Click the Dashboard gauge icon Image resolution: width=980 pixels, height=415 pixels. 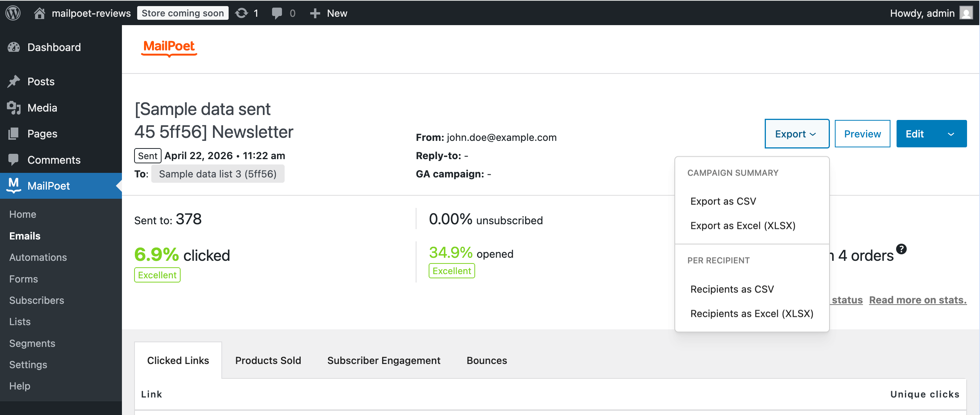[x=14, y=47]
